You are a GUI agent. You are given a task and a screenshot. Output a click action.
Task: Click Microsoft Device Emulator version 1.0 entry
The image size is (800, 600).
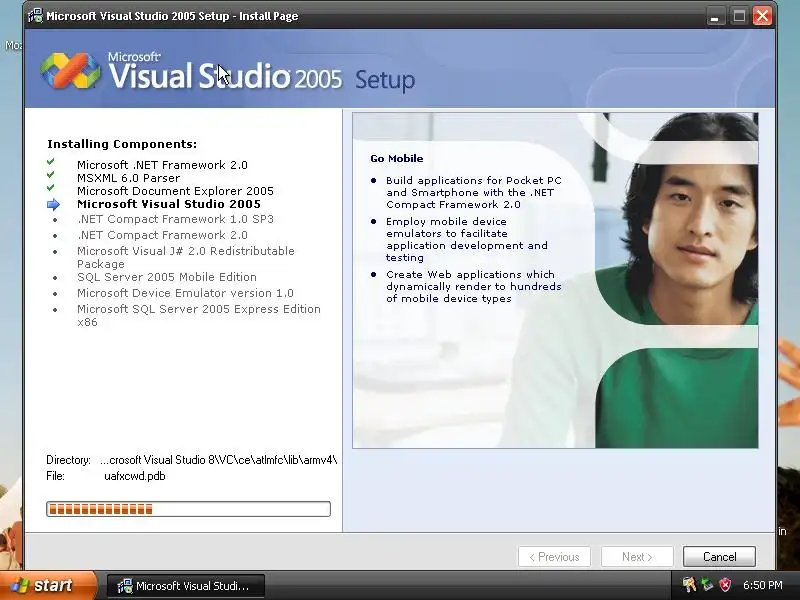point(185,293)
